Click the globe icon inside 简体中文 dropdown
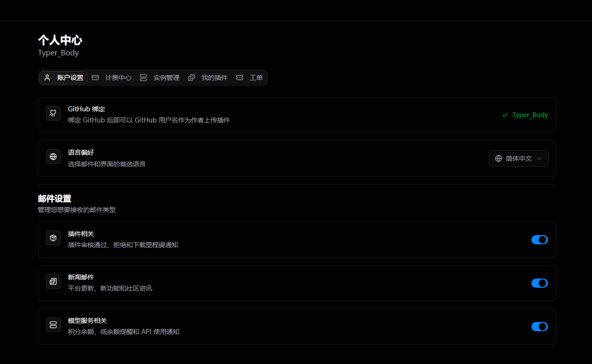Image resolution: width=592 pixels, height=364 pixels. click(x=499, y=158)
